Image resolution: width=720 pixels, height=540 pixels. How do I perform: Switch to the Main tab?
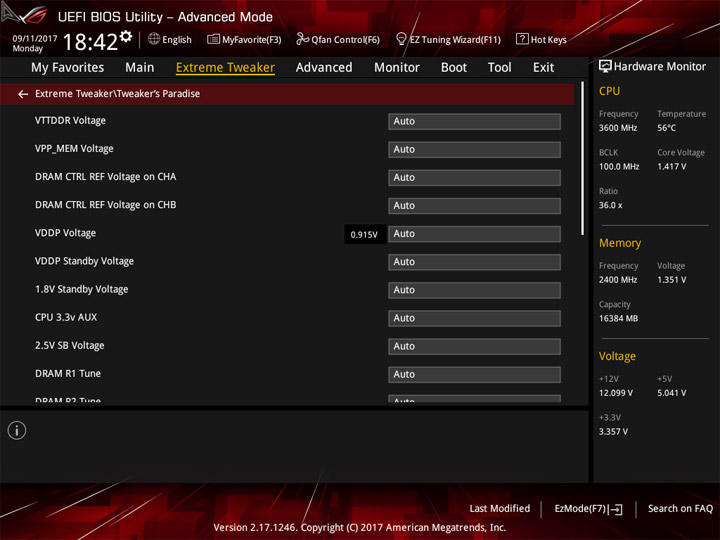[x=140, y=68]
